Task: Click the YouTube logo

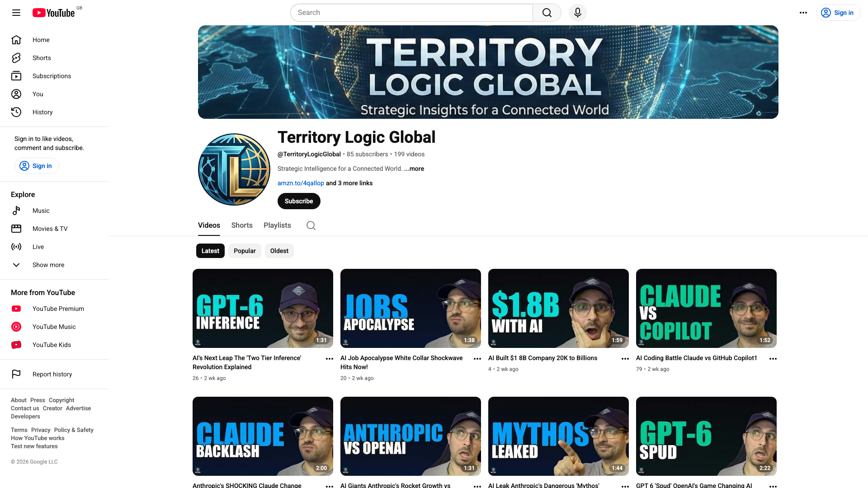Action: click(x=54, y=13)
